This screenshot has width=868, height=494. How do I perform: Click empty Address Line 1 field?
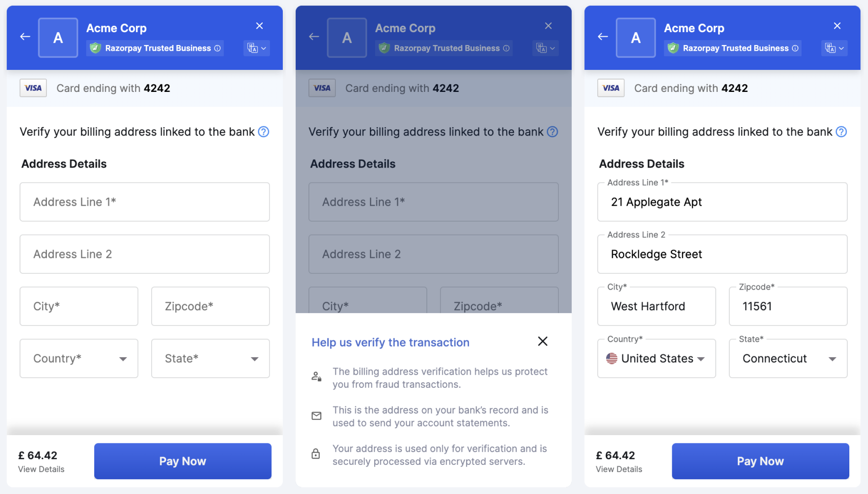click(x=145, y=202)
